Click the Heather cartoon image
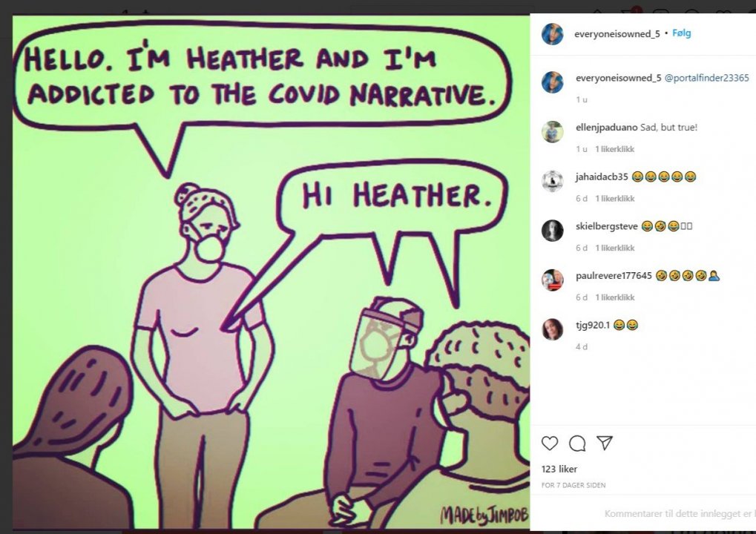This screenshot has height=534, width=756. coord(271,272)
